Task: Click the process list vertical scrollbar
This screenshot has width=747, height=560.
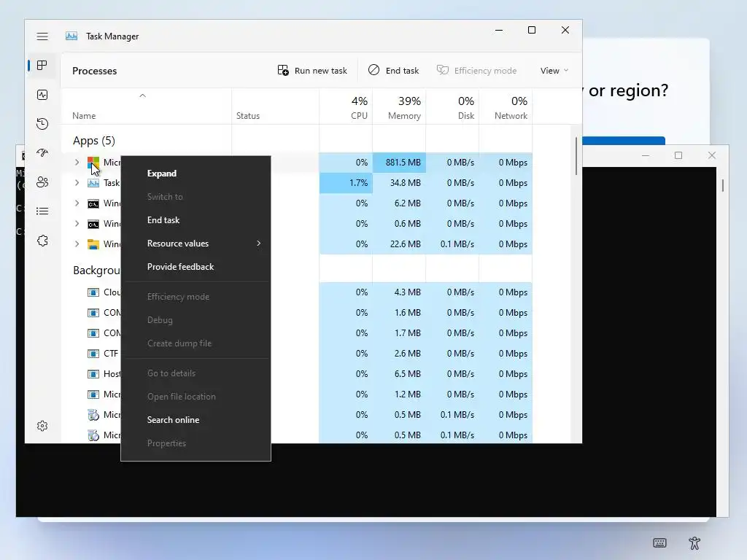Action: [576, 156]
